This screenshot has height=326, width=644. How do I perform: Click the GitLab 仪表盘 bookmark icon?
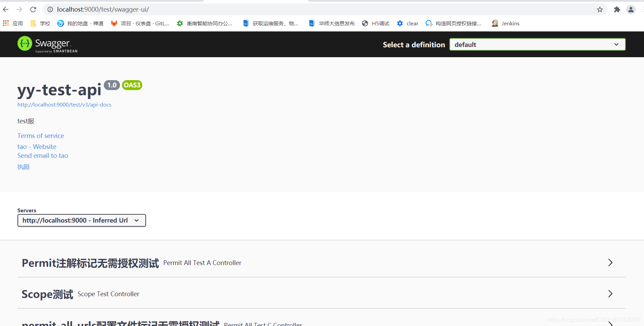click(x=114, y=23)
